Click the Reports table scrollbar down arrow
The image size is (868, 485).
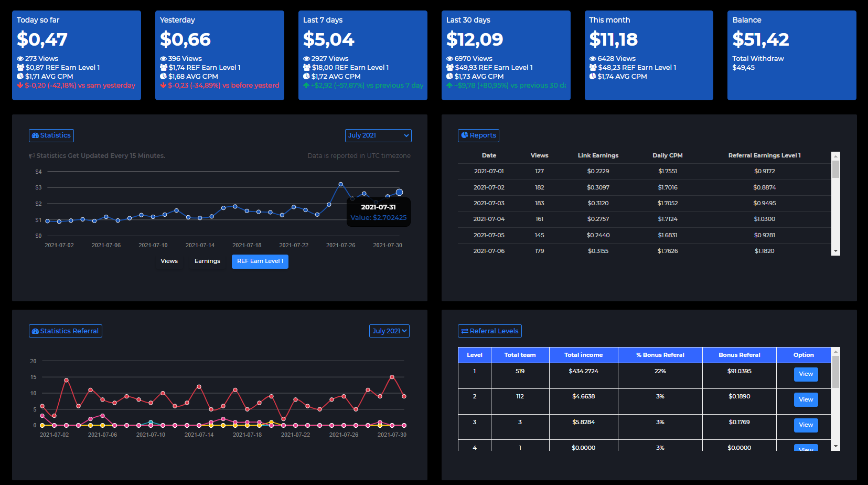835,251
